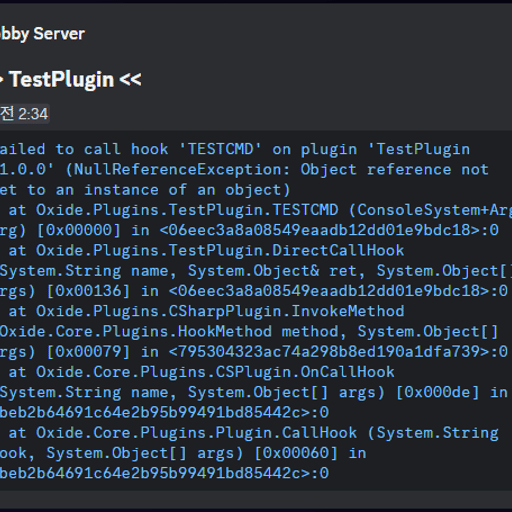Image resolution: width=512 pixels, height=512 pixels.
Task: Click the 2:34 message timestamp
Action: coord(33,114)
